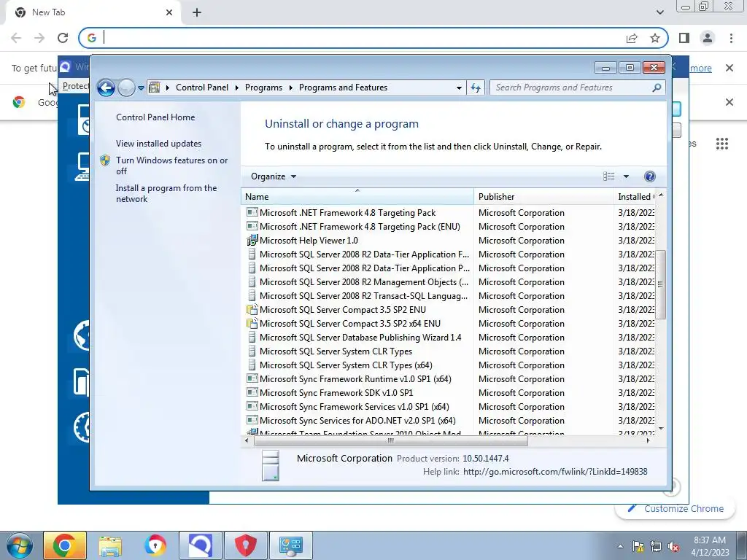
Task: Click the muted volume tray icon
Action: pos(673,547)
